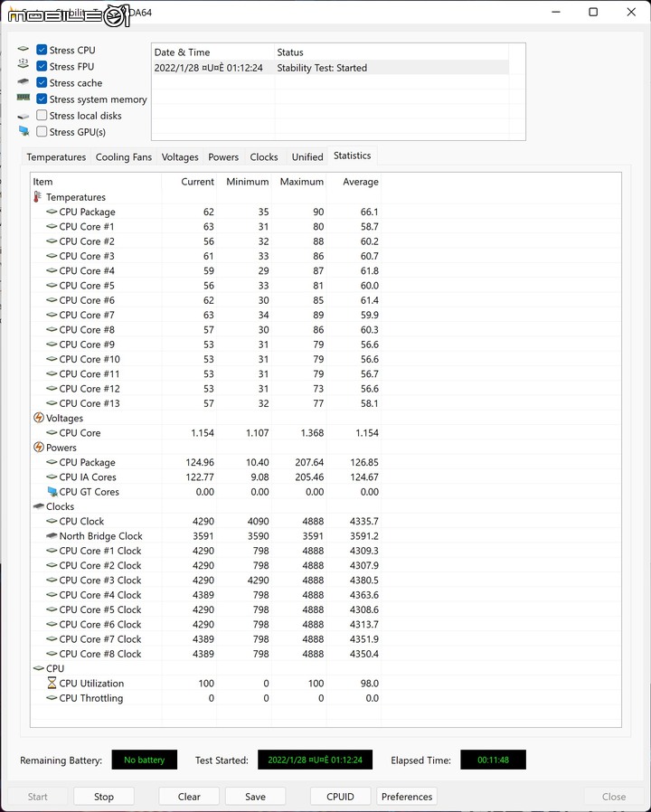Click the Current column header
The height and width of the screenshot is (812, 651).
coord(189,181)
